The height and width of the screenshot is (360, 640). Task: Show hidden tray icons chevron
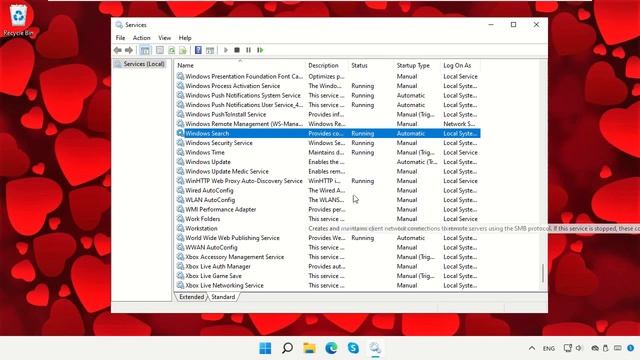[x=532, y=348]
